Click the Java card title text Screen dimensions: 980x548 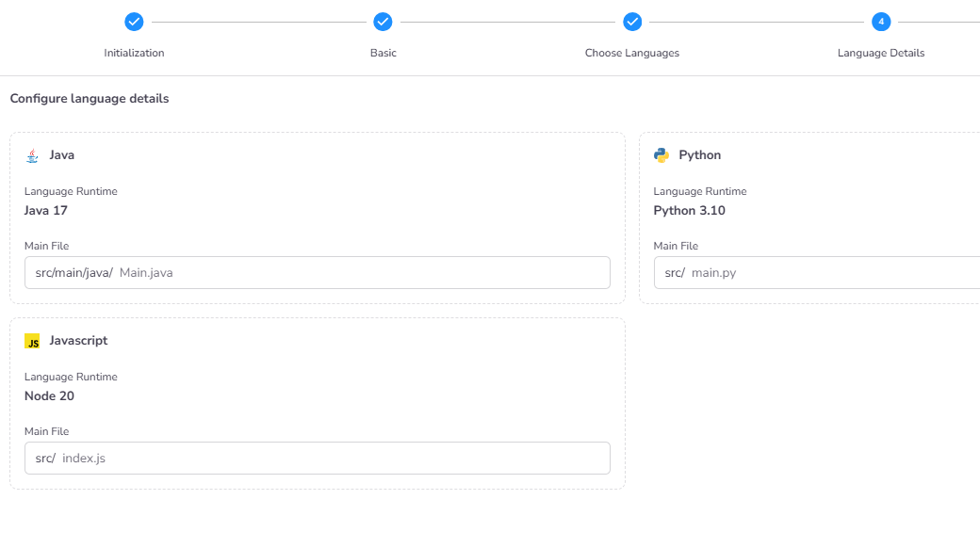pos(61,155)
